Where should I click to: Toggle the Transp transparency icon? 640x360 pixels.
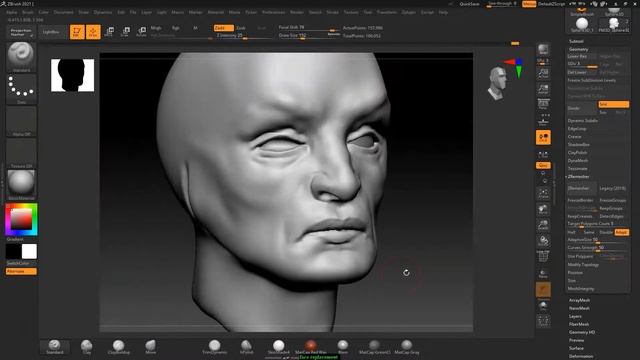point(543,273)
